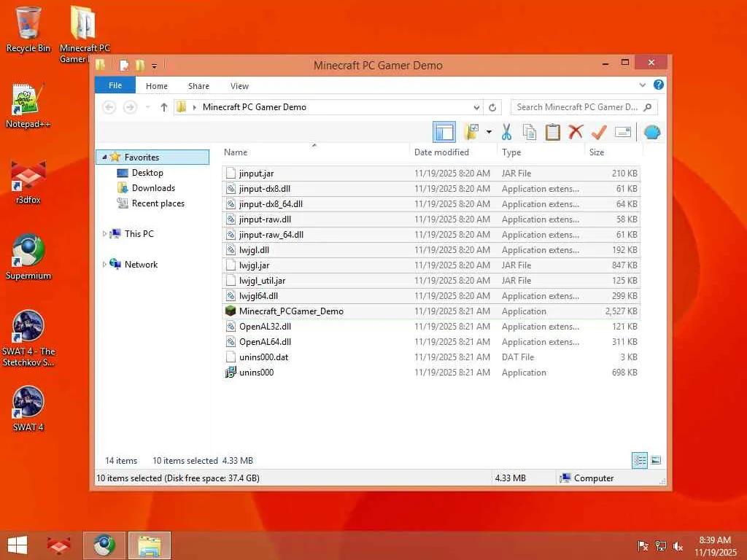Select This PC in the navigation pane
Image resolution: width=747 pixels, height=560 pixels.
139,234
